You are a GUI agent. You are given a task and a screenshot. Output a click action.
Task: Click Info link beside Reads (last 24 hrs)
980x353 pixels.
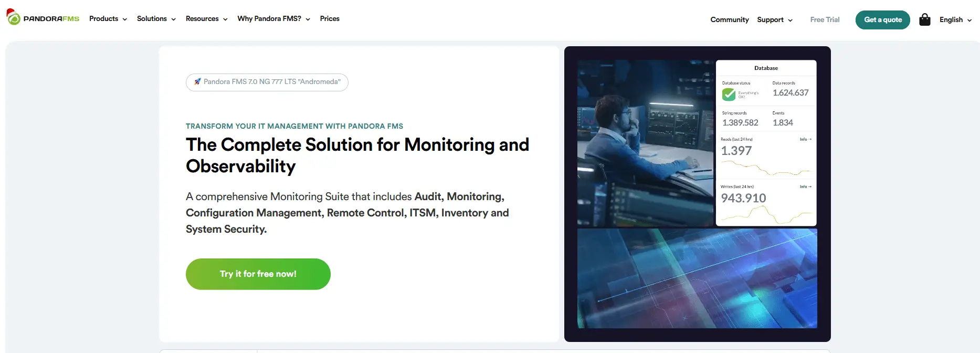[x=806, y=140]
